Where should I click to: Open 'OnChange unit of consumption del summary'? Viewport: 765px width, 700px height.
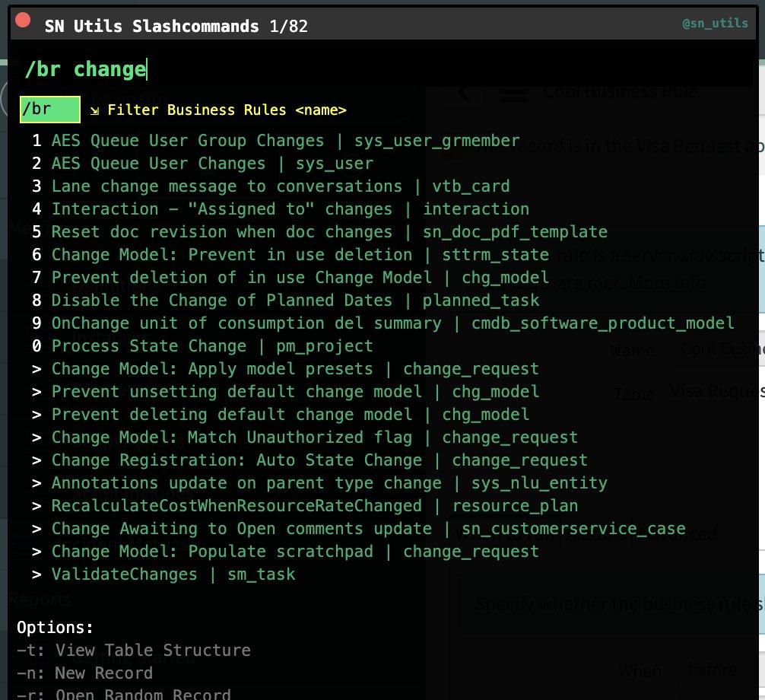pos(392,323)
